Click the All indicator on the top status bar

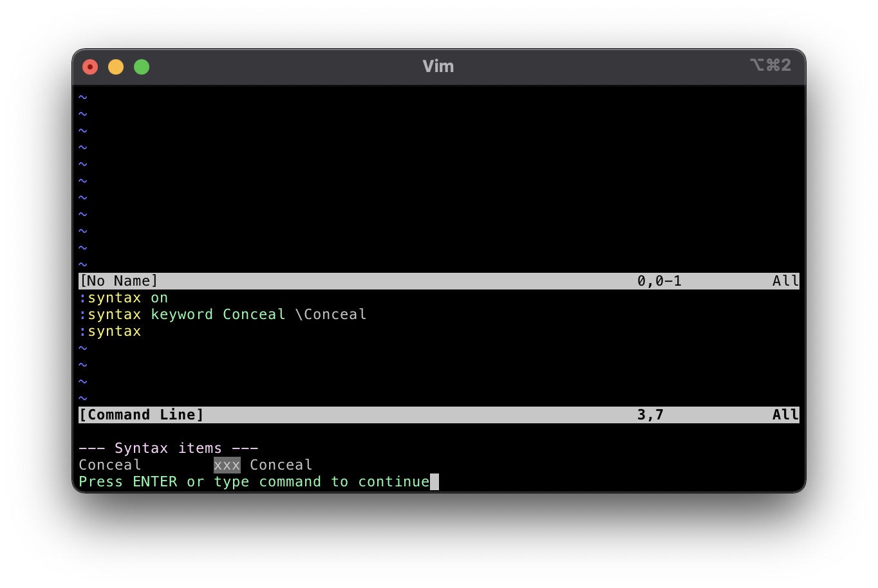click(x=785, y=280)
